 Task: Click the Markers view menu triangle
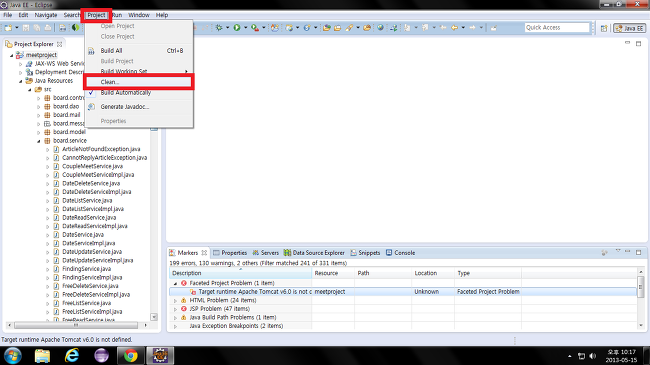tap(618, 251)
